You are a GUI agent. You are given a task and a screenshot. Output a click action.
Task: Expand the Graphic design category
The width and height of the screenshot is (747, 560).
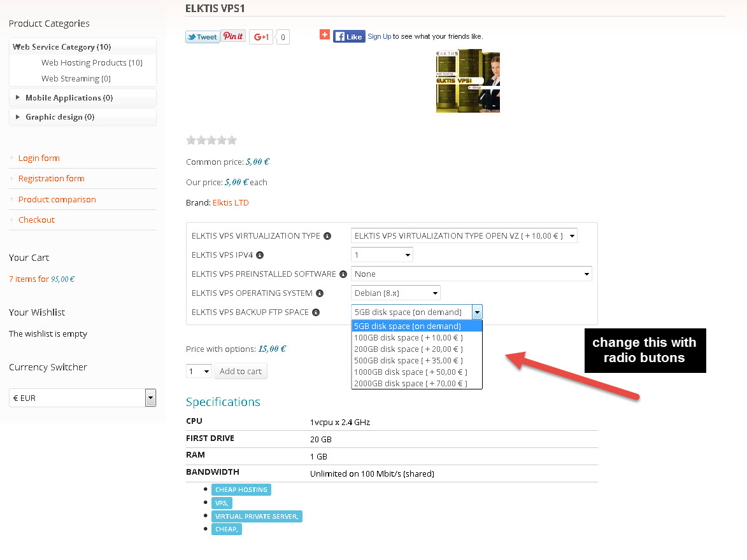coord(18,116)
